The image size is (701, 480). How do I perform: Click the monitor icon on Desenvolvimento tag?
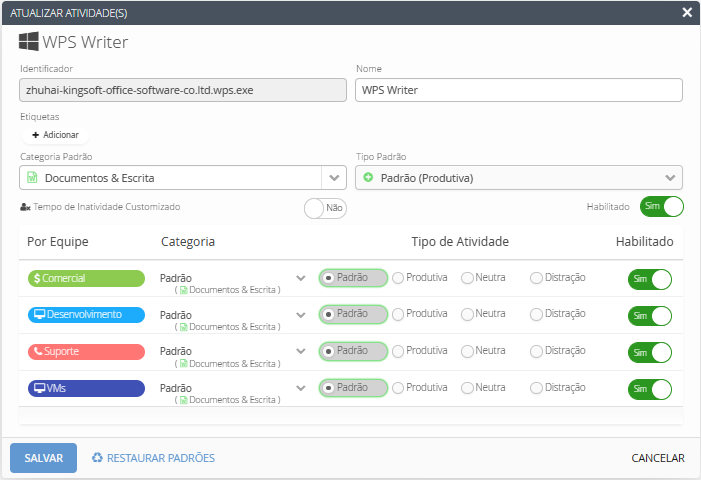(x=40, y=314)
